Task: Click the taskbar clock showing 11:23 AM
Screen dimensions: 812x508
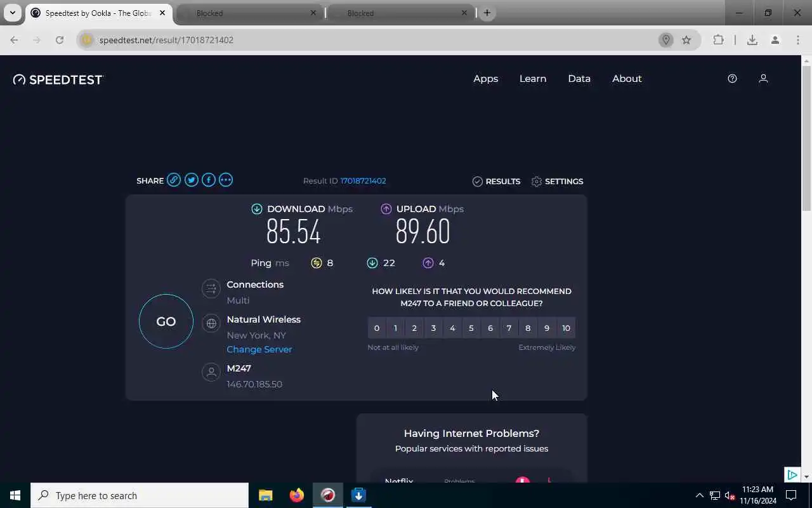Action: [758, 495]
